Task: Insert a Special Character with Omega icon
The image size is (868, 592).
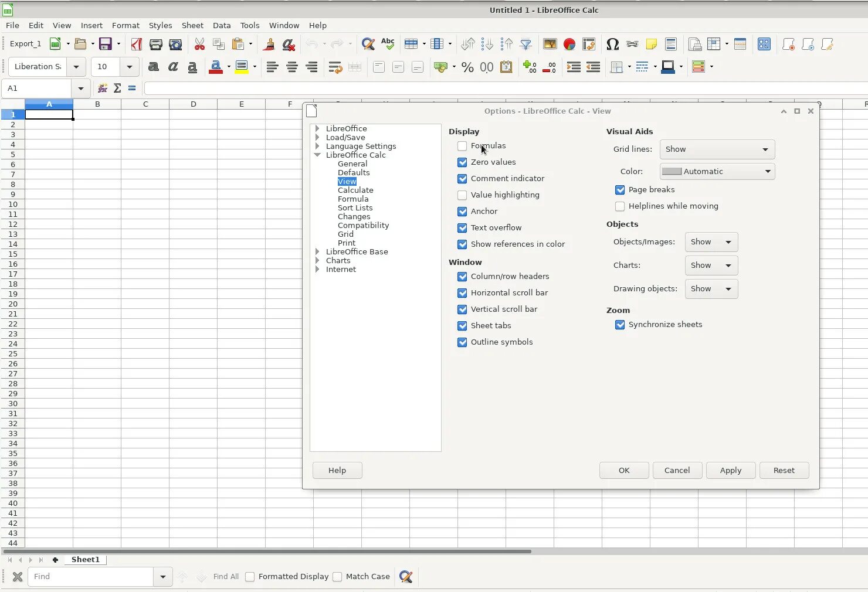Action: 612,44
